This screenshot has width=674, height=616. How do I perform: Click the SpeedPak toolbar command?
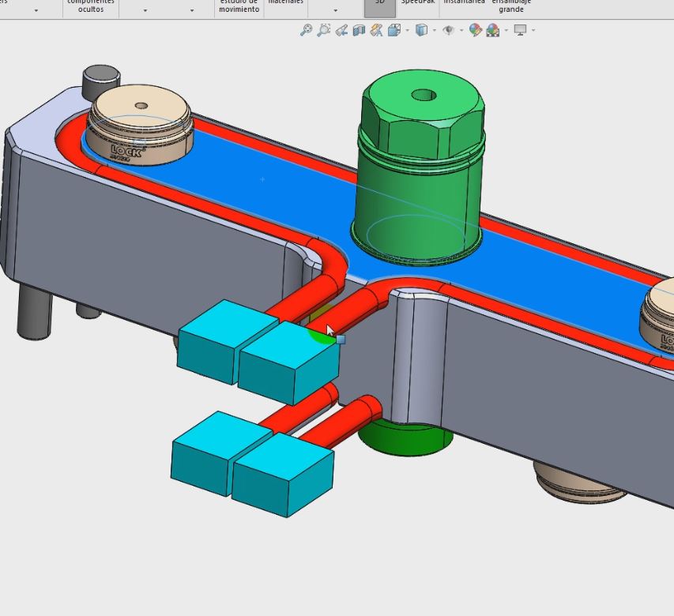coord(417,3)
